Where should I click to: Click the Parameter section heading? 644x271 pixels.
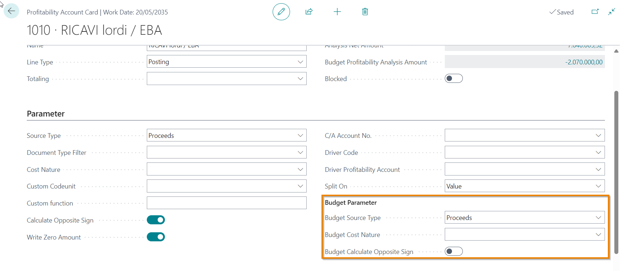pyautogui.click(x=46, y=114)
